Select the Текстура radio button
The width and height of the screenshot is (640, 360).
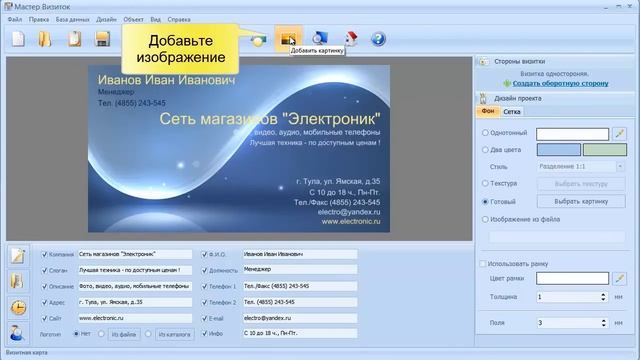[485, 183]
